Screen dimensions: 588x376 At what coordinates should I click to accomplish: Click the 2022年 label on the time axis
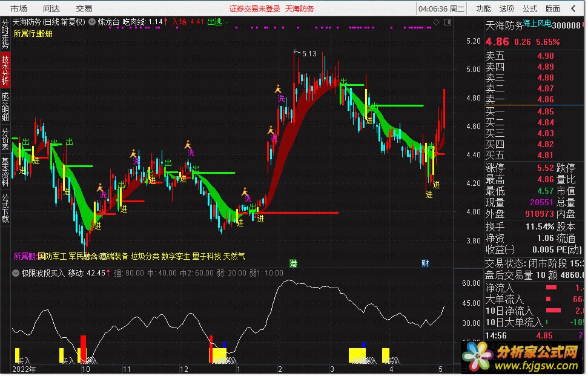tap(24, 369)
